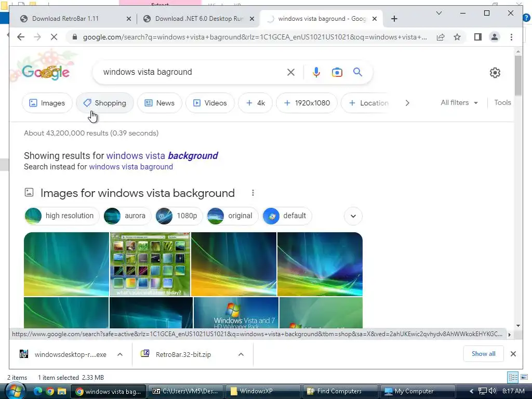The height and width of the screenshot is (399, 532).
Task: Filter images by original
Action: (x=232, y=216)
